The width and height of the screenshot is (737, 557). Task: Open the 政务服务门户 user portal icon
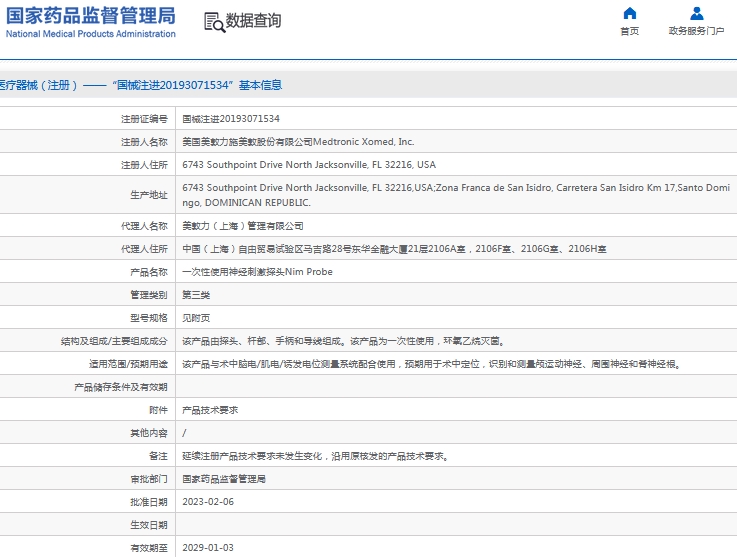[x=697, y=13]
